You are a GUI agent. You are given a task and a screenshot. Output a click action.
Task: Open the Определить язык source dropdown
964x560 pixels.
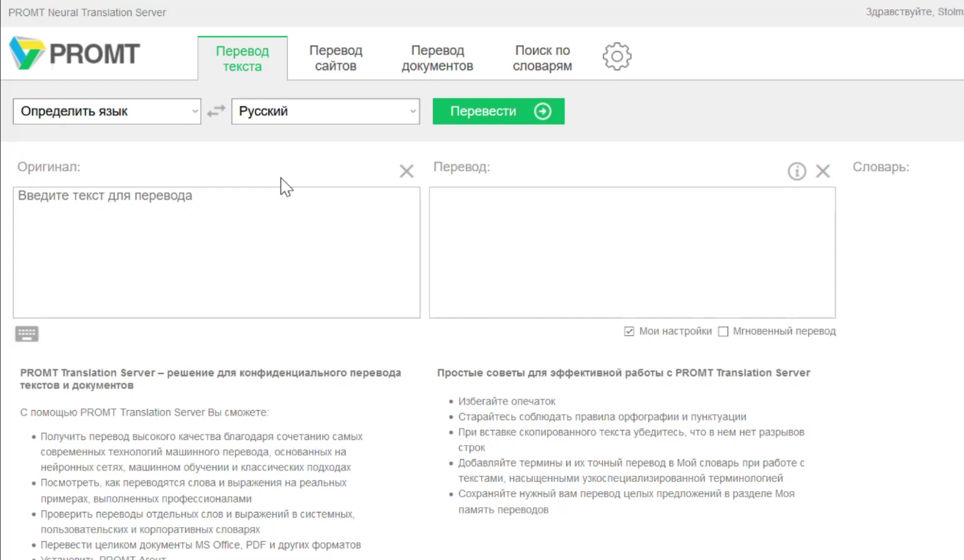[x=107, y=111]
